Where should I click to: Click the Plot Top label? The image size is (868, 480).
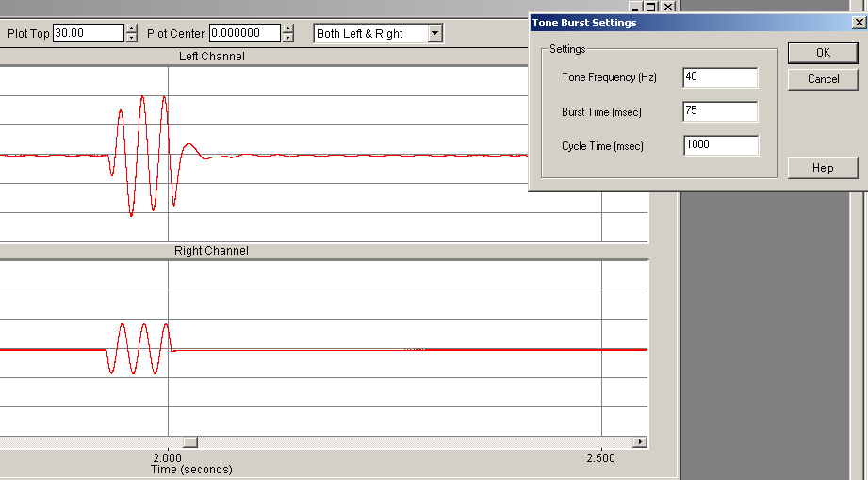click(x=28, y=34)
